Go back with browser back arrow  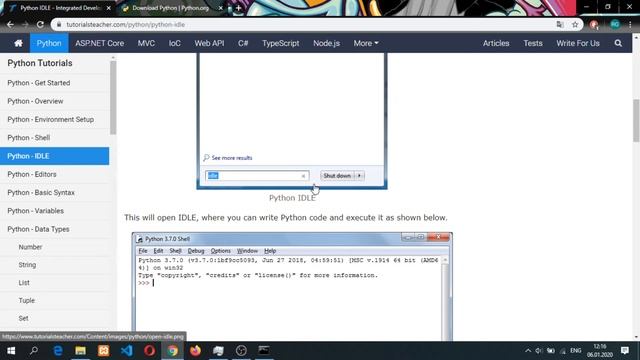pyautogui.click(x=10, y=24)
